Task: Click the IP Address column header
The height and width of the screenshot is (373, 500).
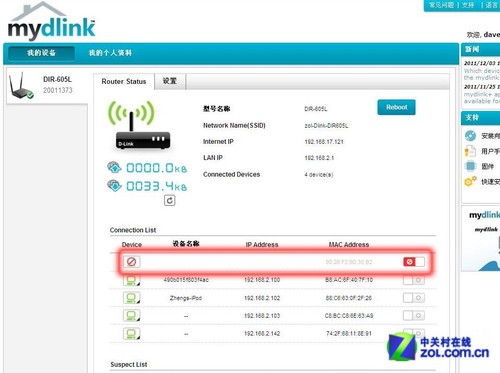Action: click(x=262, y=245)
